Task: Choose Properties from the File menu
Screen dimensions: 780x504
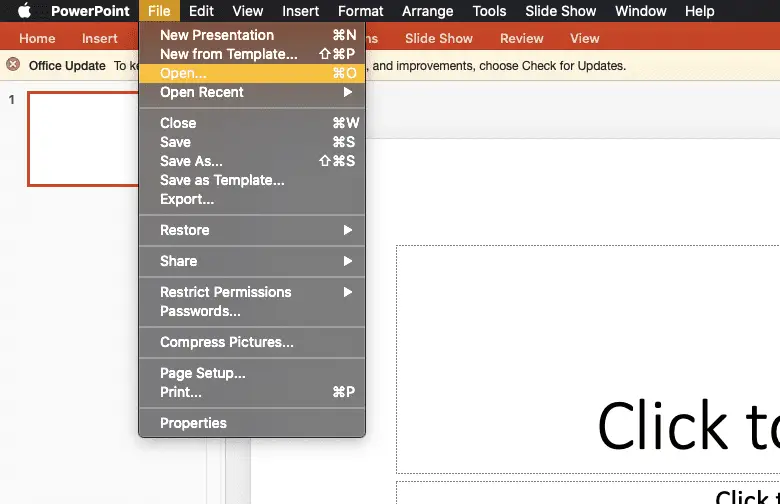Action: tap(252, 423)
